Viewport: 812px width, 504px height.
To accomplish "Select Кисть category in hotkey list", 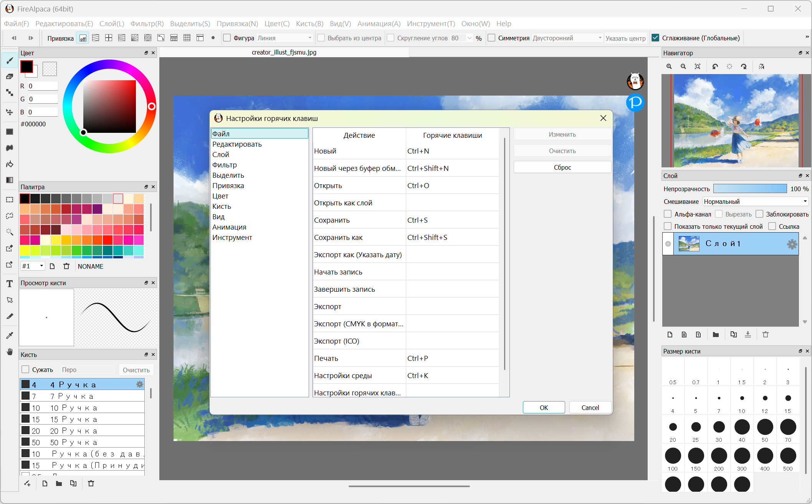I will pos(222,206).
